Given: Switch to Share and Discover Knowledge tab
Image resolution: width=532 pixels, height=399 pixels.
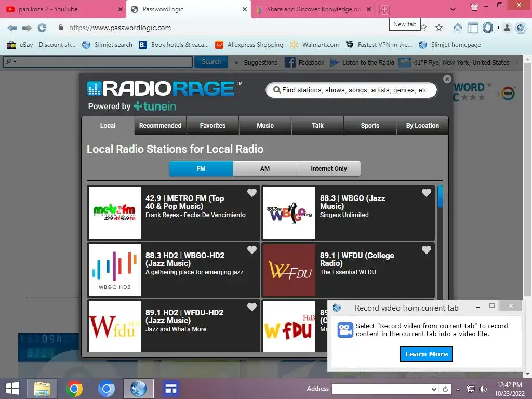Looking at the screenshot, I should tap(312, 9).
